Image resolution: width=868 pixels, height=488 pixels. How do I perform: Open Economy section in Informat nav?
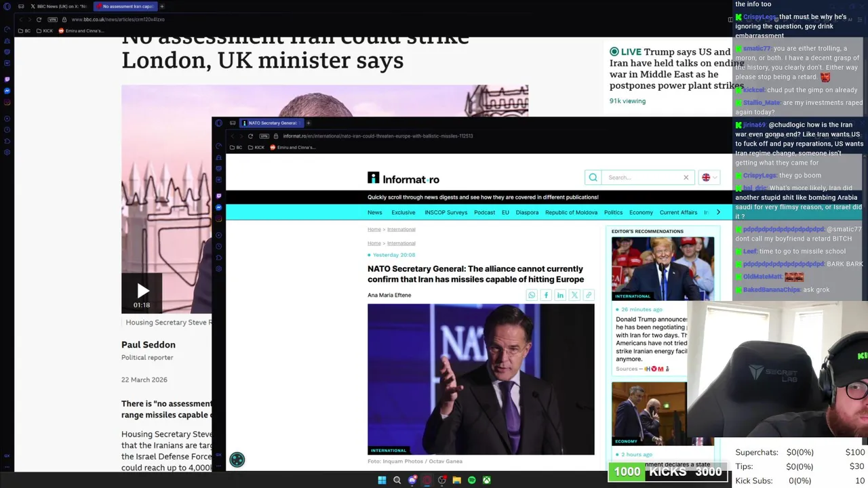click(641, 212)
